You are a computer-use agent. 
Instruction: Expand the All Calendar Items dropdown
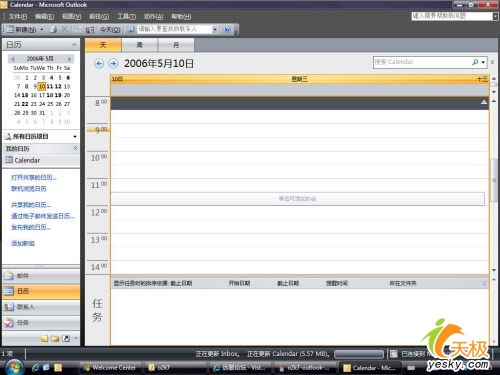[75, 136]
